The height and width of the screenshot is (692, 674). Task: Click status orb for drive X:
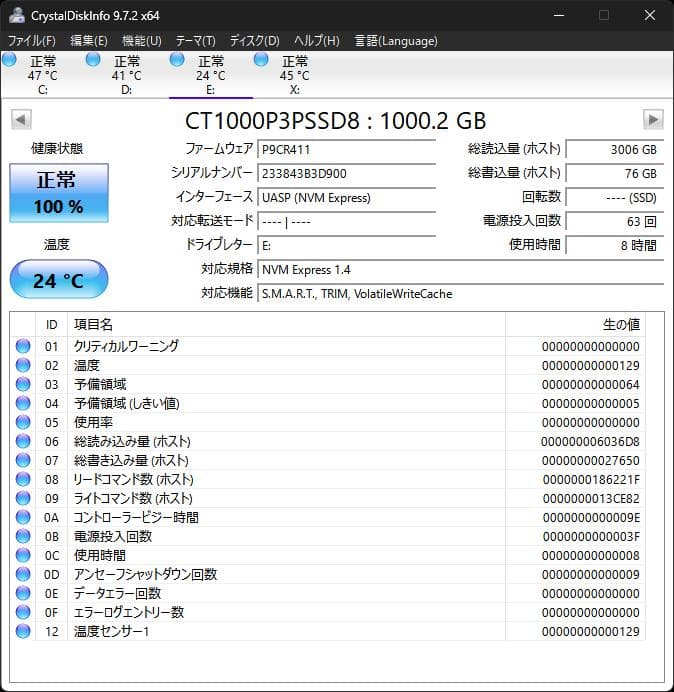(261, 60)
